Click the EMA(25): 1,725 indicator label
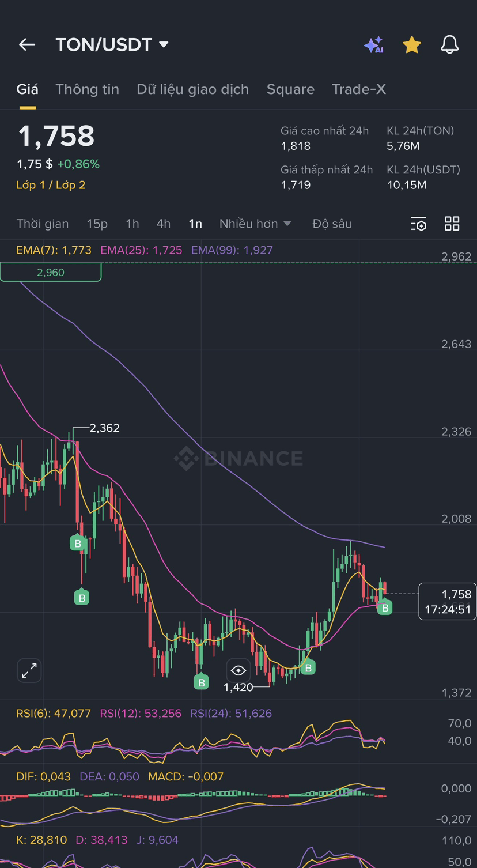Viewport: 477px width, 868px height. [x=141, y=250]
